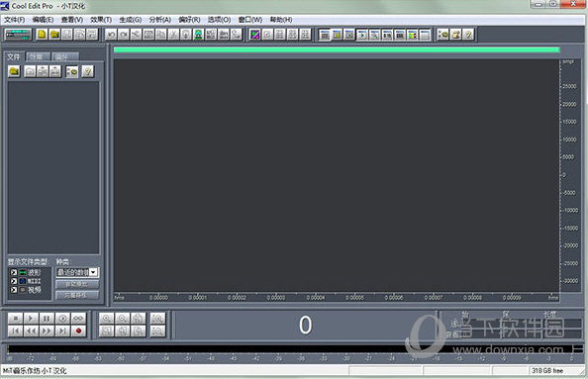Open the 效果(T) menu
Viewport: 588px width, 379px height.
(101, 20)
